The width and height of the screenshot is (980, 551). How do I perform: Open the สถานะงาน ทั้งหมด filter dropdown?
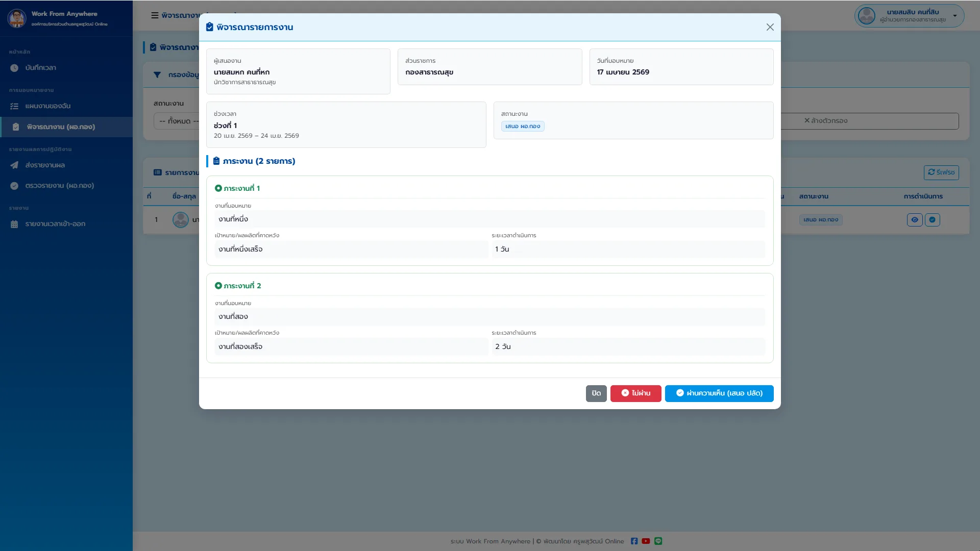coord(177,121)
